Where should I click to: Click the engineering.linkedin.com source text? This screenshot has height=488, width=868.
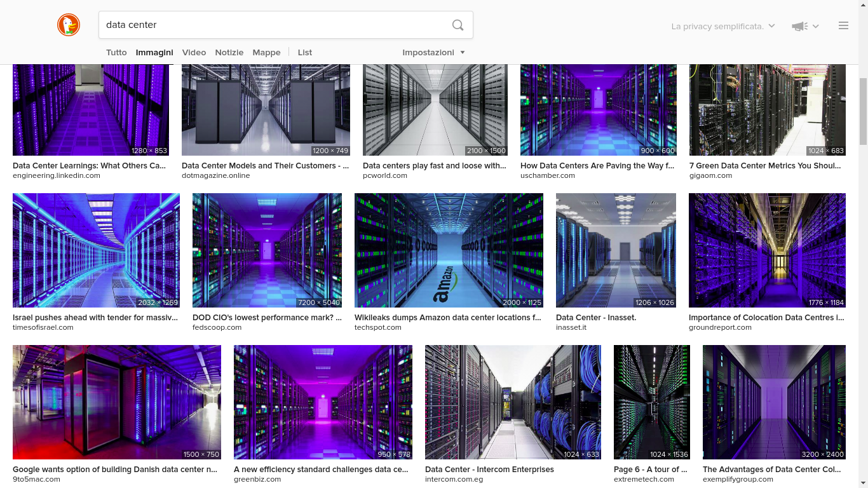coord(57,175)
